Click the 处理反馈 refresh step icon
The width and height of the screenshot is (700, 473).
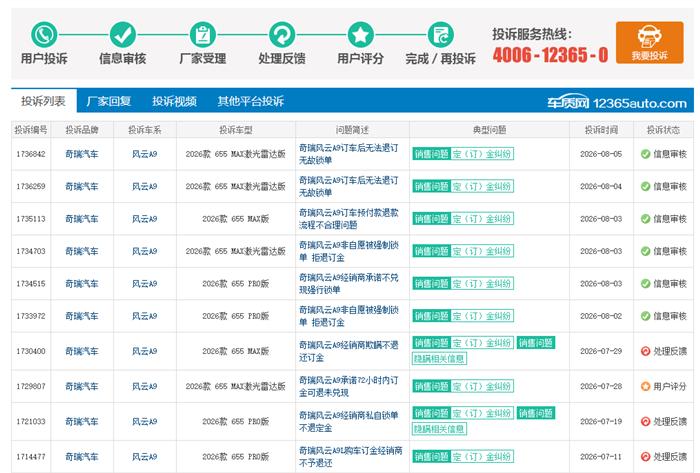point(282,35)
